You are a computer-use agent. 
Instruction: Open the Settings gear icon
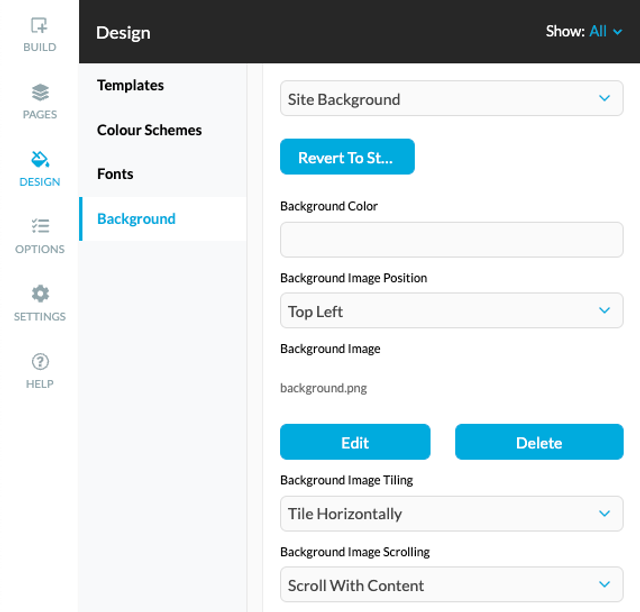[40, 294]
